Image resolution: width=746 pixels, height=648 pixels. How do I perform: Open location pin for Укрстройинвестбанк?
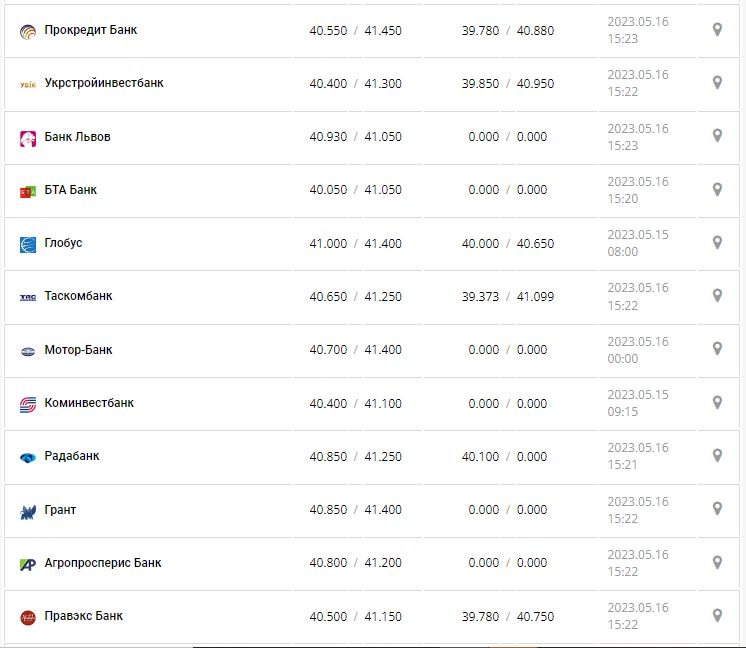point(717,83)
